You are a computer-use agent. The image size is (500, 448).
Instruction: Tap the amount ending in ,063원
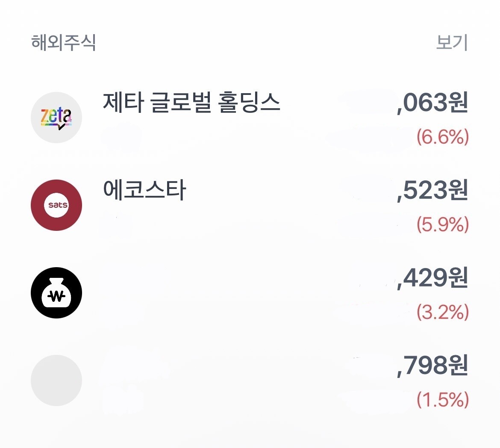(432, 103)
